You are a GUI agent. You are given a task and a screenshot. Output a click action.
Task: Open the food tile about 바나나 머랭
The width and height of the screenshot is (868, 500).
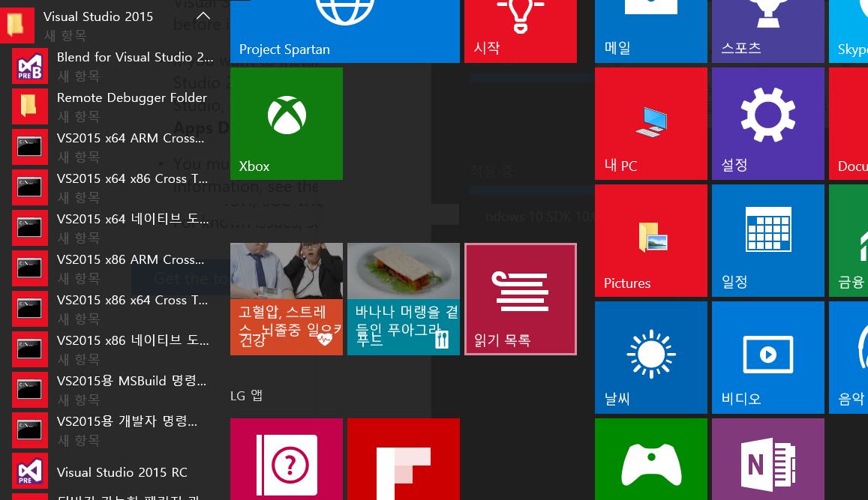(404, 298)
